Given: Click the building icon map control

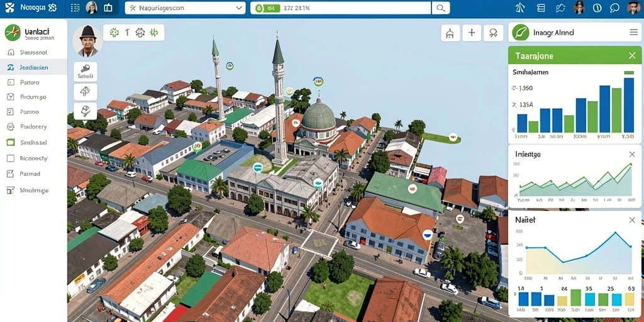Looking at the screenshot, I should [x=450, y=33].
